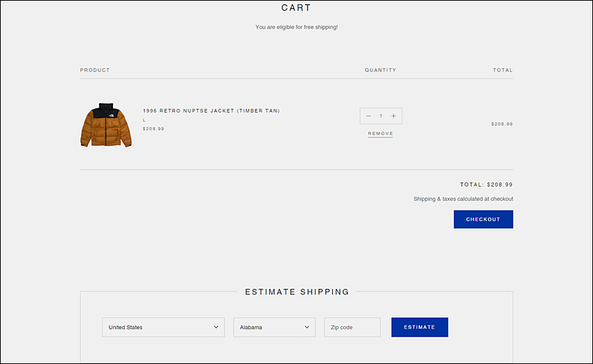Decrease jacket quantity with minus icon
The width and height of the screenshot is (593, 364).
(x=368, y=116)
